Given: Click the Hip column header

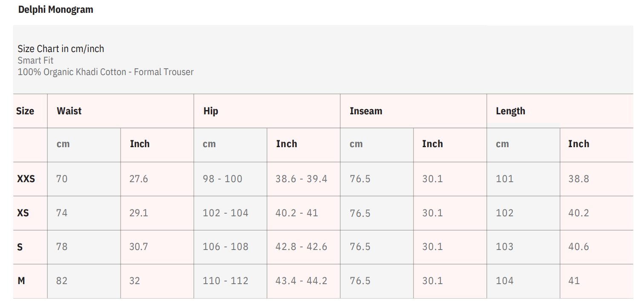Looking at the screenshot, I should point(211,111).
